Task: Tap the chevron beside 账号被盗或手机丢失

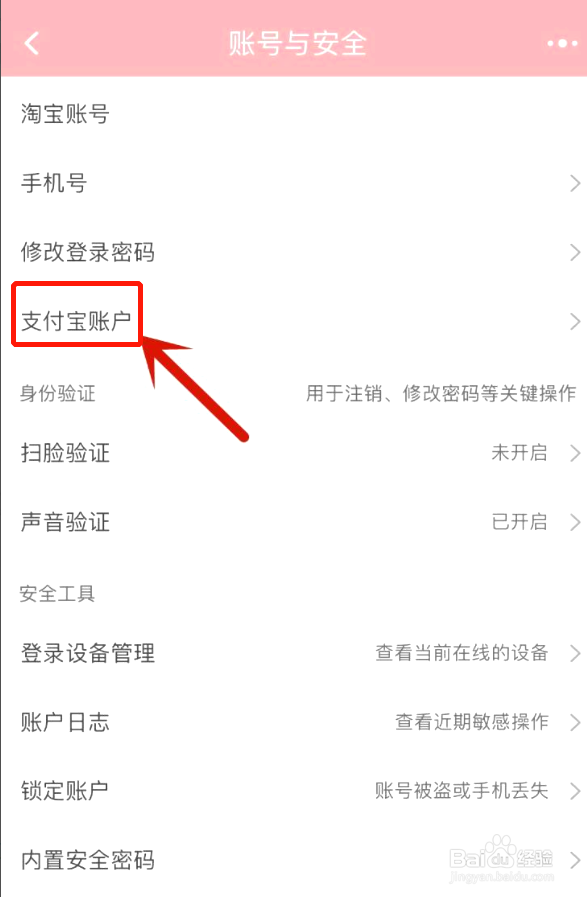Action: (575, 791)
